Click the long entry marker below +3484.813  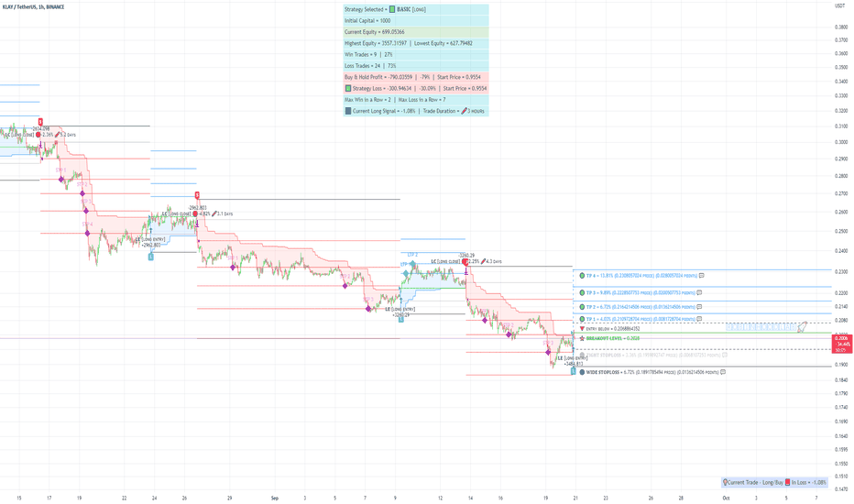pos(573,371)
